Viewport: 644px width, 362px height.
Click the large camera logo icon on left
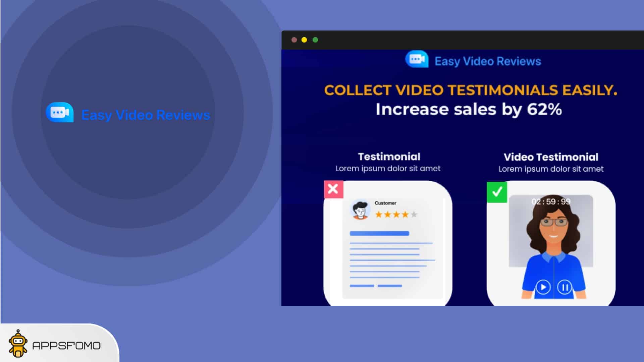[60, 113]
